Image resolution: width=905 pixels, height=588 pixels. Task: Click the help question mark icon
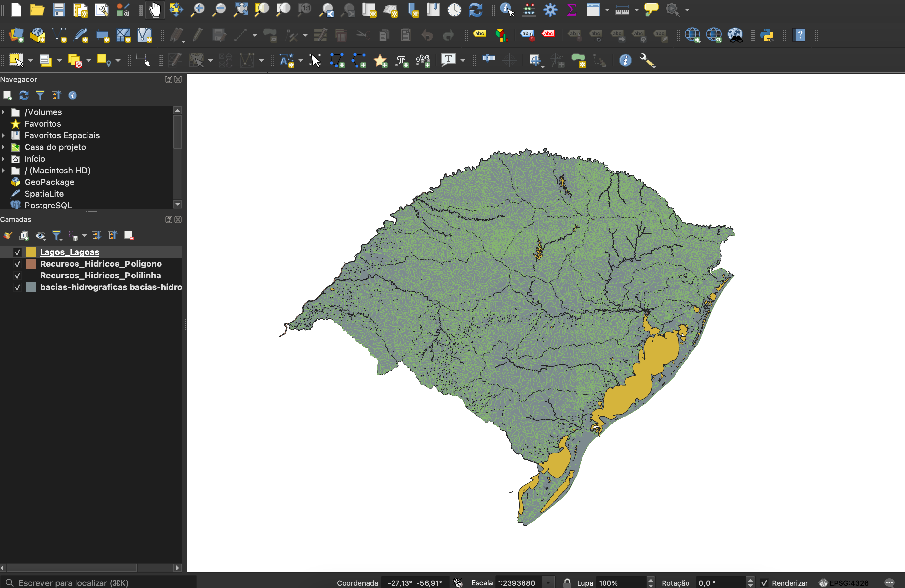800,35
